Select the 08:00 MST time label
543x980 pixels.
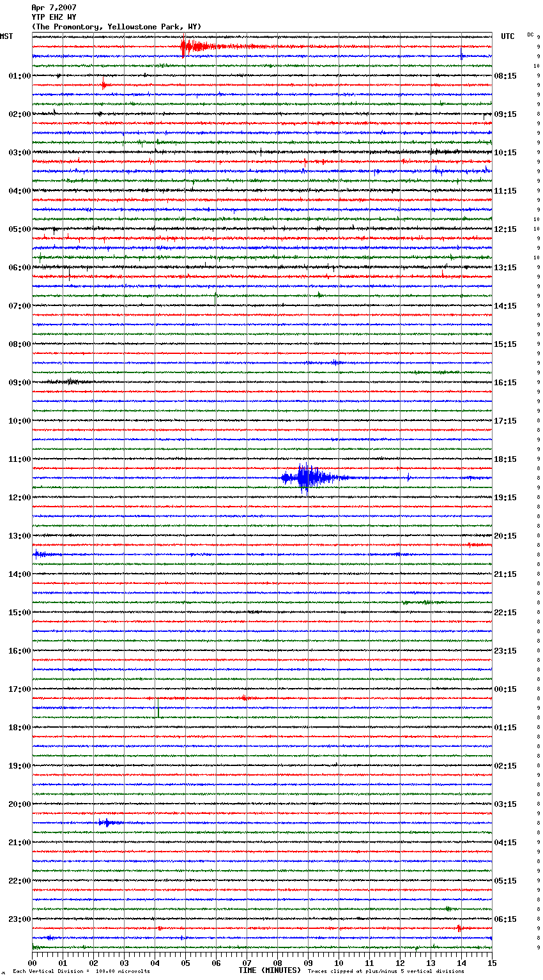(20, 344)
